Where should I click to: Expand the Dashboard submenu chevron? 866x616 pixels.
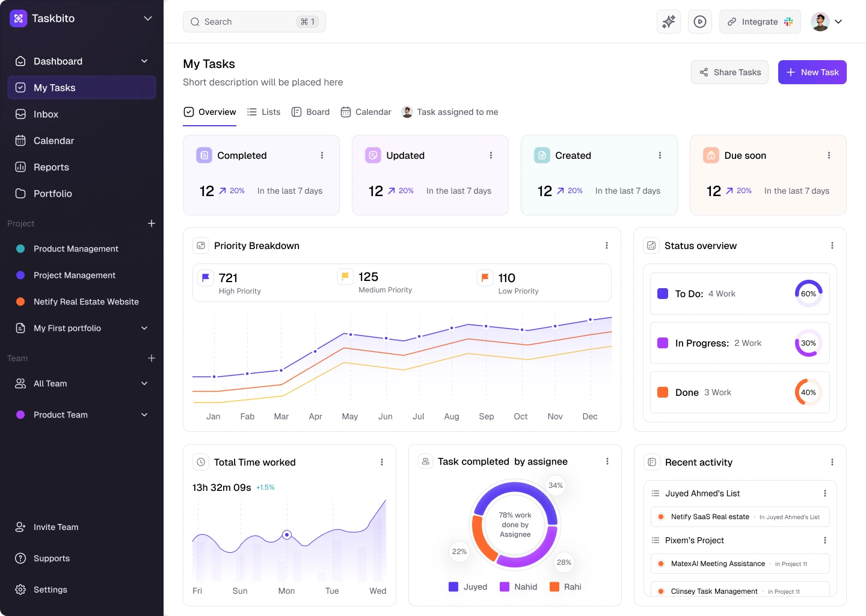[144, 61]
